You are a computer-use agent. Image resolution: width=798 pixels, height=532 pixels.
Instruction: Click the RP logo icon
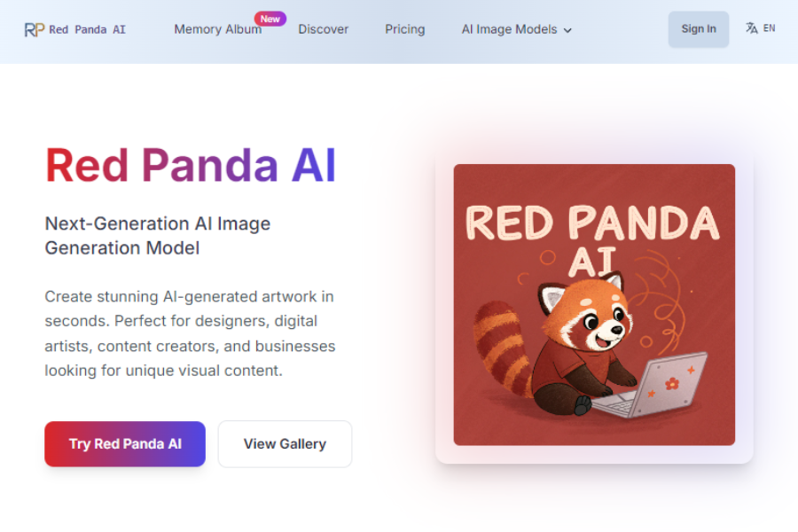pyautogui.click(x=34, y=28)
